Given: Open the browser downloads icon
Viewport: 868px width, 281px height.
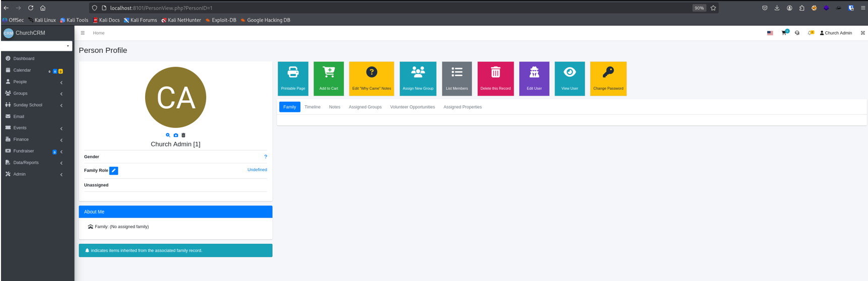Looking at the screenshot, I should tap(777, 8).
